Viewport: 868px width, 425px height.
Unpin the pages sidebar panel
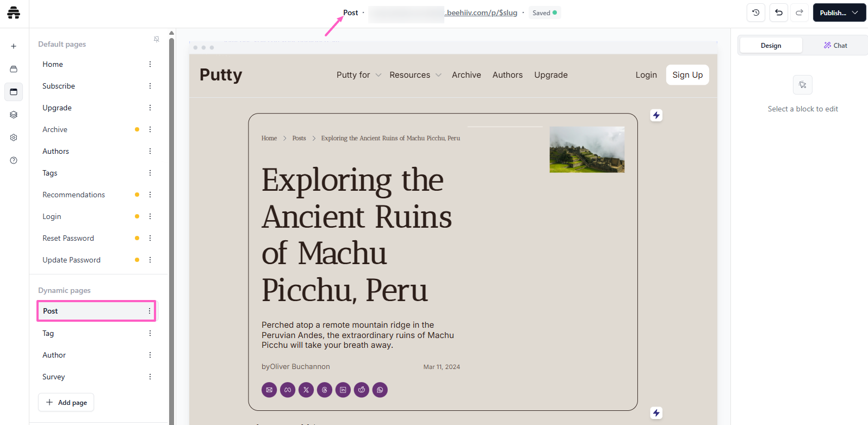[157, 39]
